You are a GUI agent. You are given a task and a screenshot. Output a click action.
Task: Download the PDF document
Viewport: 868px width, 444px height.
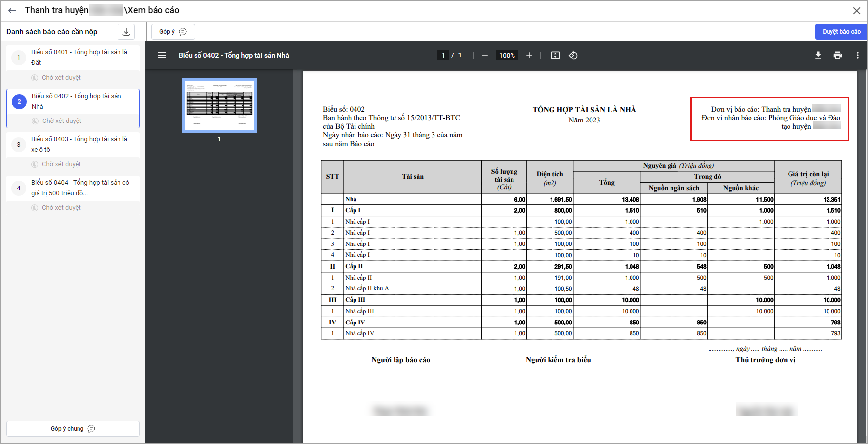(818, 55)
